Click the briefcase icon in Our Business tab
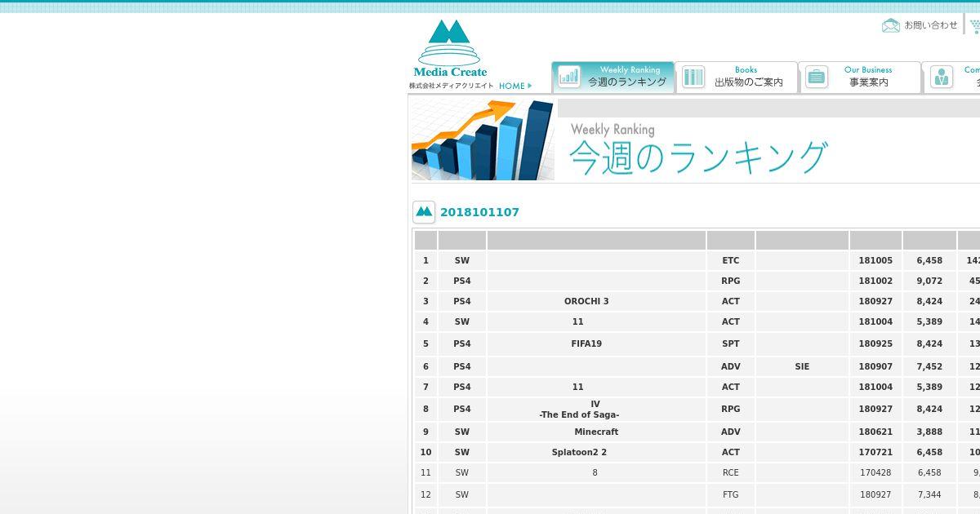980x514 pixels. [816, 77]
